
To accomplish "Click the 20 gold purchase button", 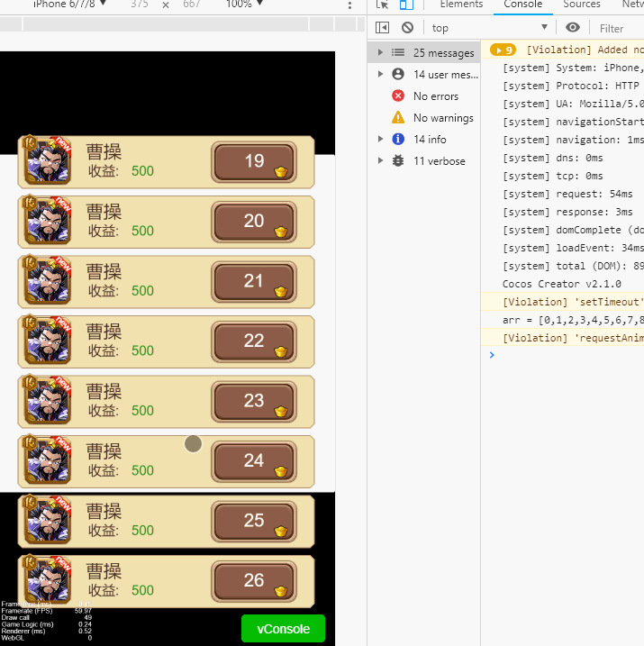I will 254,222.
